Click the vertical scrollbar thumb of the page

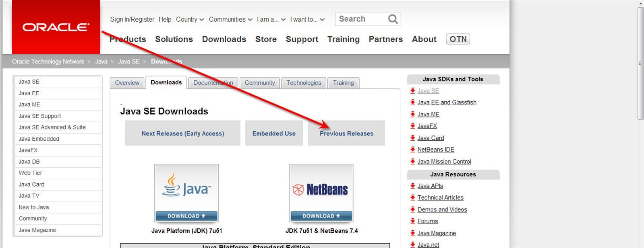[x=640, y=63]
